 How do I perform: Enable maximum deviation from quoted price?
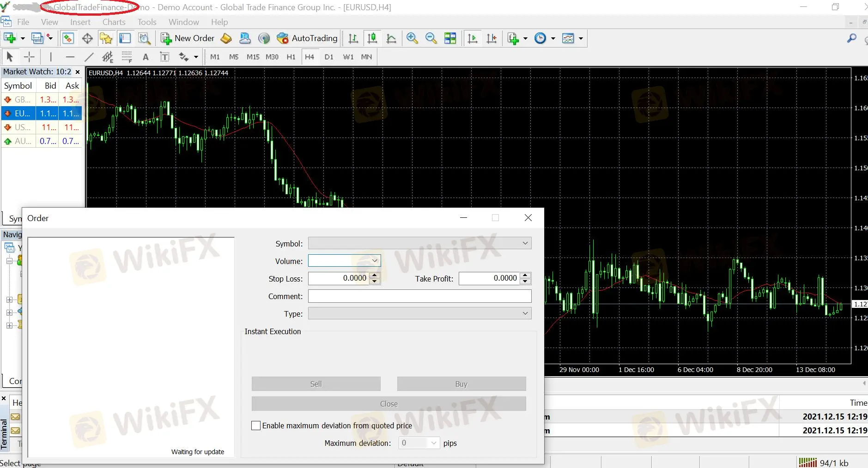(x=256, y=426)
